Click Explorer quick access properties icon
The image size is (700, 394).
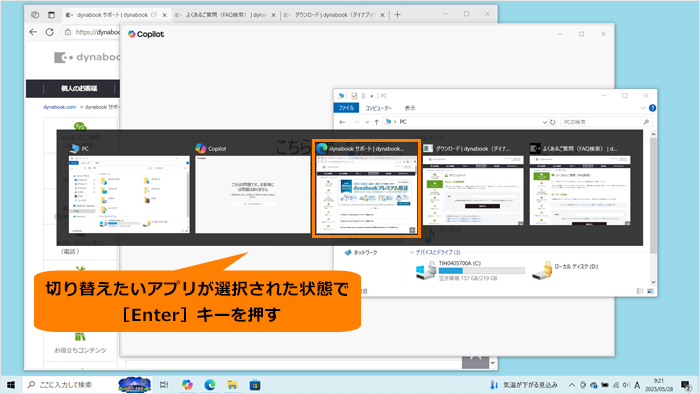click(354, 96)
